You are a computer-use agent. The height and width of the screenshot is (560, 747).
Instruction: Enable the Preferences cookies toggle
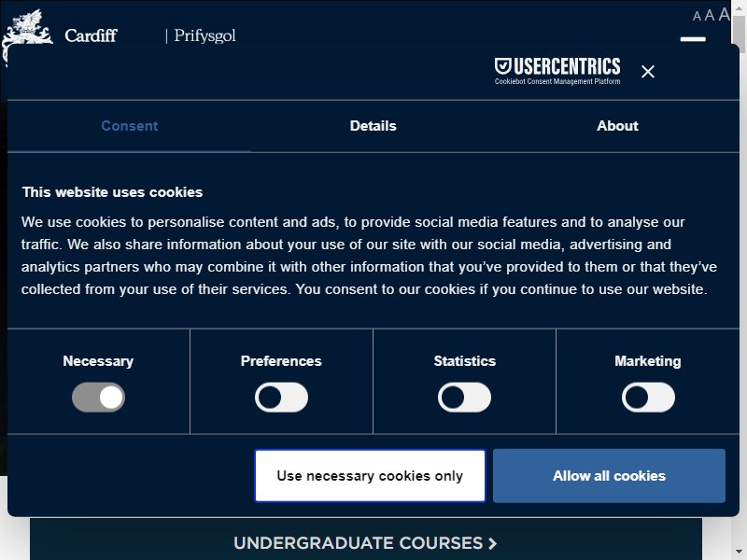coord(281,398)
